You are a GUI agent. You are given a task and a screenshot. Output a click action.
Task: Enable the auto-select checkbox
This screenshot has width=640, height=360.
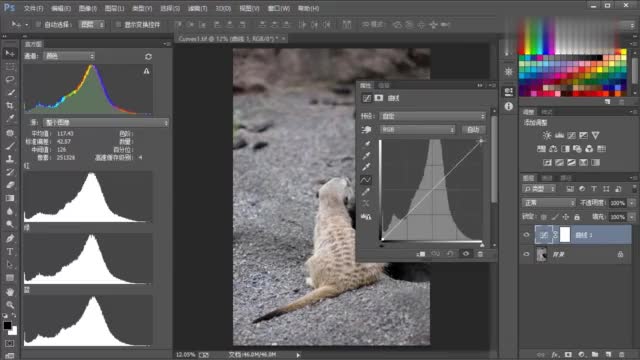tap(38, 24)
